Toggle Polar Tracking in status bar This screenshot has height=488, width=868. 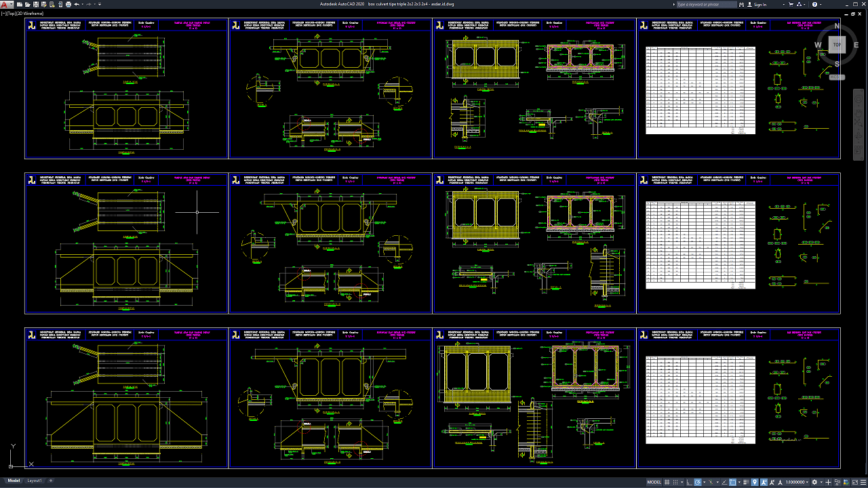point(698,482)
